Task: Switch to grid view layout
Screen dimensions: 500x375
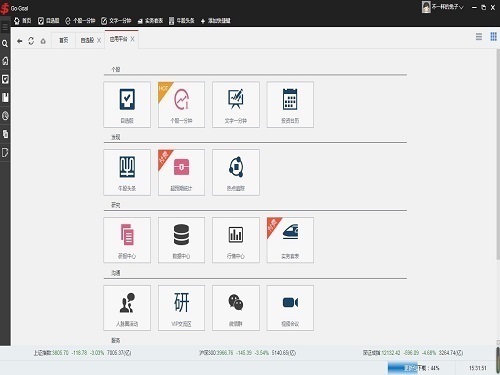Action: (494, 36)
